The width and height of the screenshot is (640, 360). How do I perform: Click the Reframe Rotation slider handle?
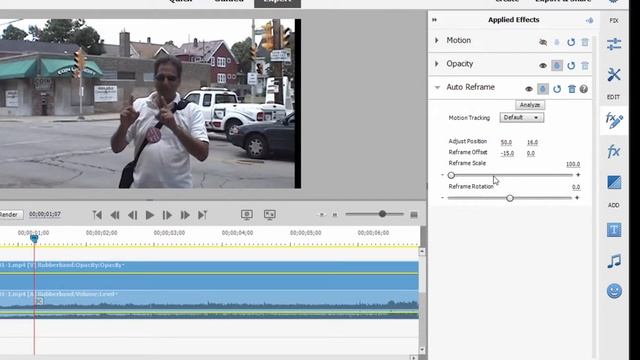(x=510, y=198)
